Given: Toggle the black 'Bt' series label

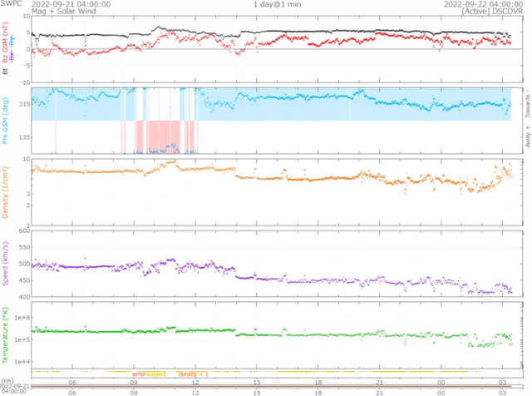Looking at the screenshot, I should click(x=6, y=72).
